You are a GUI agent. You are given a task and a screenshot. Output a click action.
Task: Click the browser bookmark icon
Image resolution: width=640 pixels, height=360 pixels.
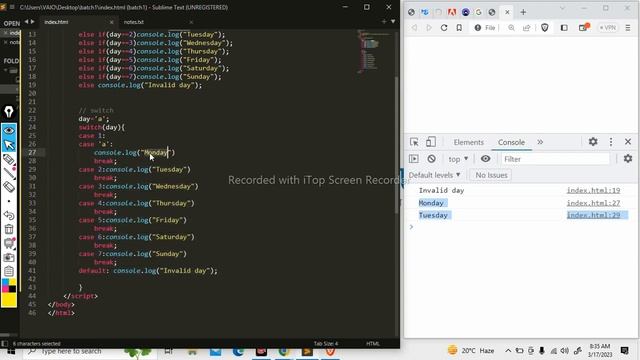pos(459,28)
